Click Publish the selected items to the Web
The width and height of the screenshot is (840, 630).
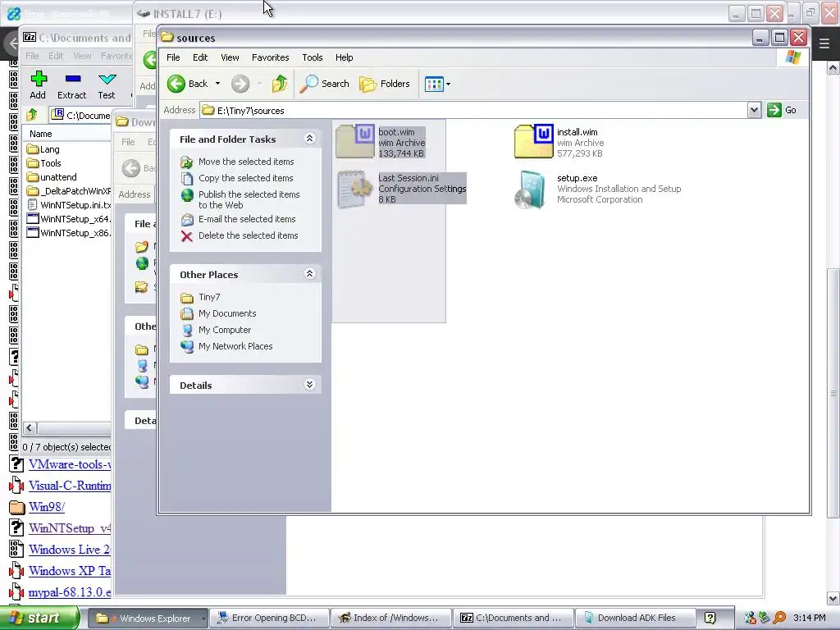(x=249, y=199)
